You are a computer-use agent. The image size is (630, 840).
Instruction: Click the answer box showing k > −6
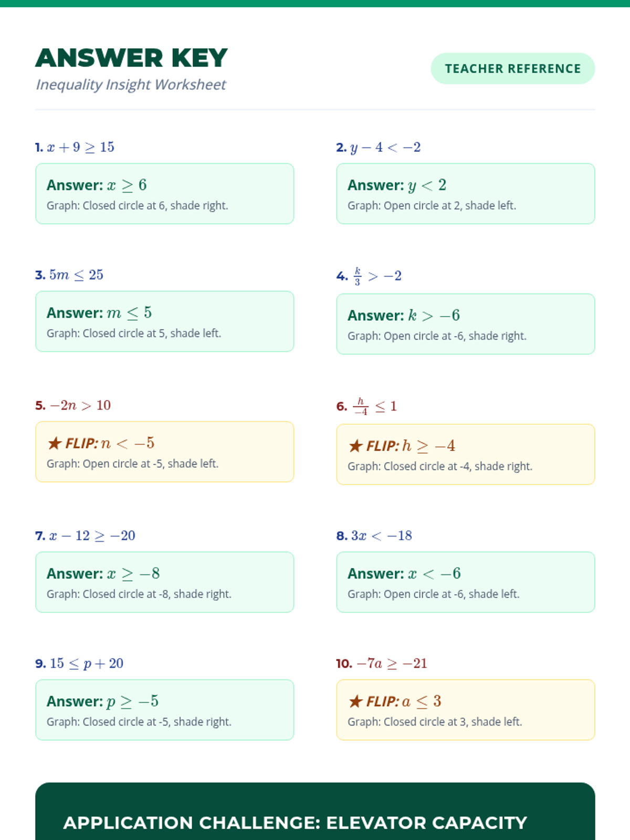pyautogui.click(x=465, y=324)
